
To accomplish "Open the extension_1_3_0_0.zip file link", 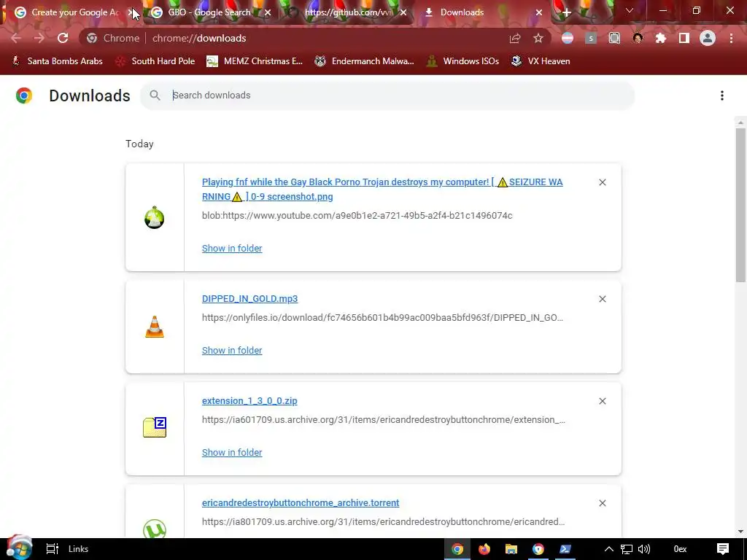I will 249,401.
